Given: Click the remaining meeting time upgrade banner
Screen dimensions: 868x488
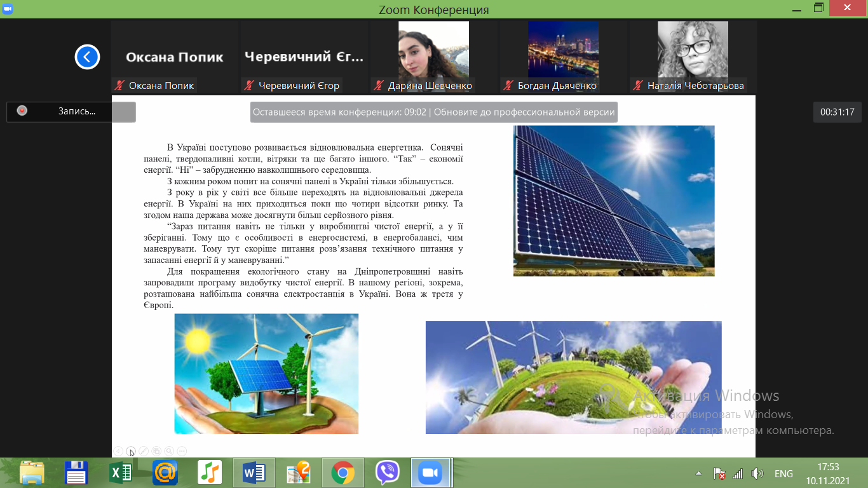Looking at the screenshot, I should point(434,112).
